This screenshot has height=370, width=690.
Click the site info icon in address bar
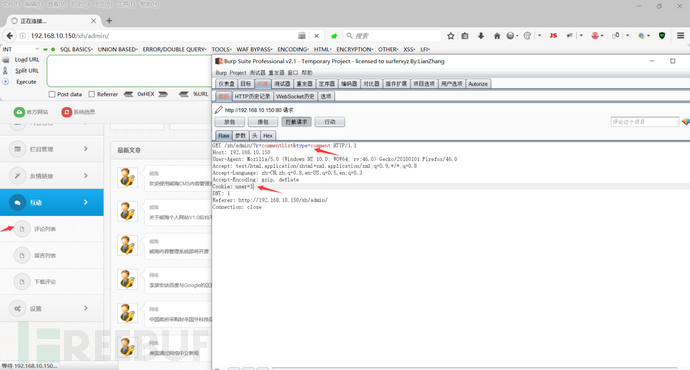[x=22, y=36]
